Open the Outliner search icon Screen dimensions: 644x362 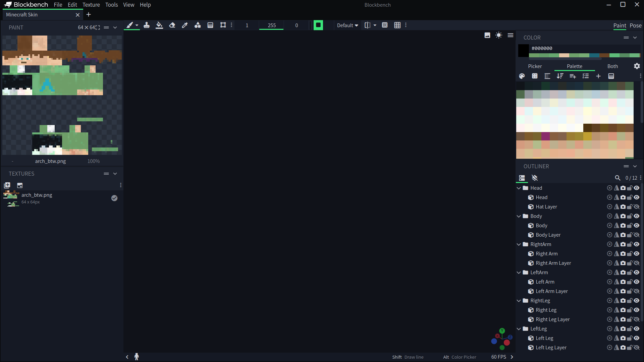click(x=618, y=178)
